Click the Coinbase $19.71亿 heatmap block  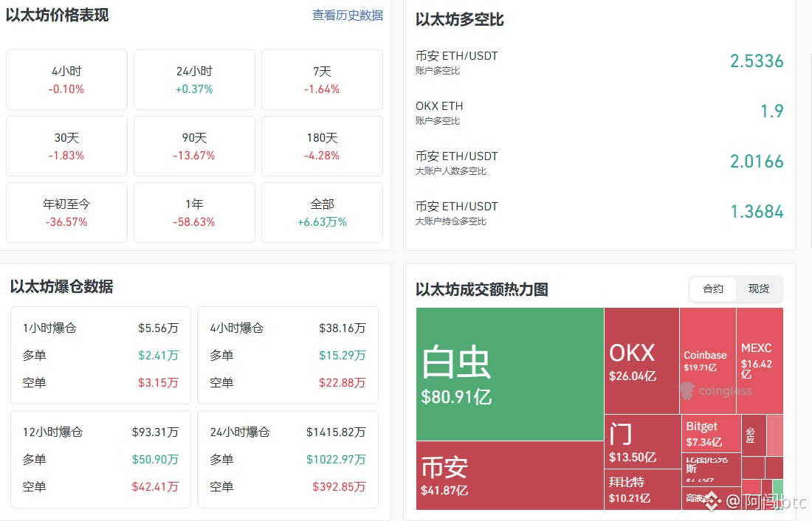click(x=707, y=360)
